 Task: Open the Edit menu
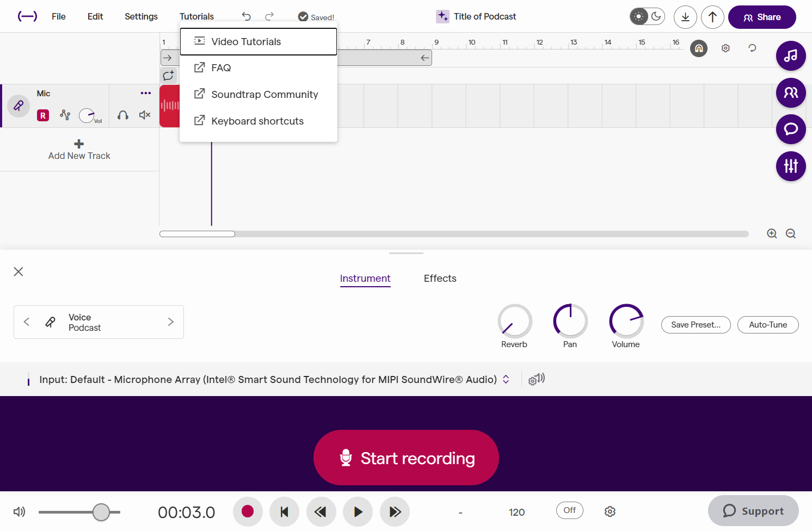pyautogui.click(x=95, y=16)
